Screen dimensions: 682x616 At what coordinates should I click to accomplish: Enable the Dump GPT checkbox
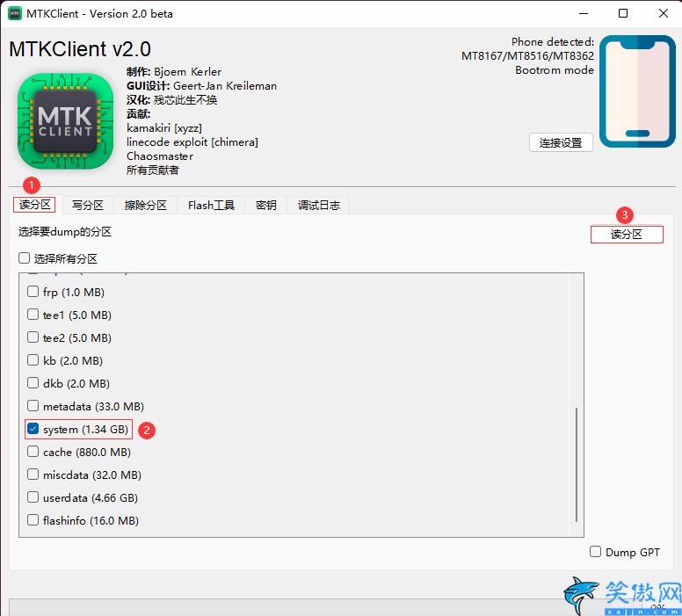tap(595, 552)
